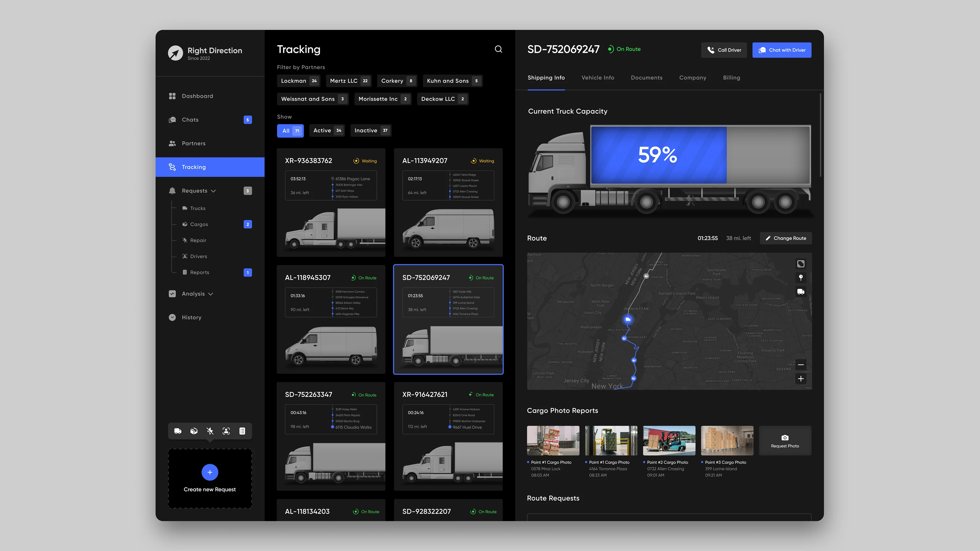980x551 pixels.
Task: Click the 59% truck capacity bar
Action: point(658,155)
